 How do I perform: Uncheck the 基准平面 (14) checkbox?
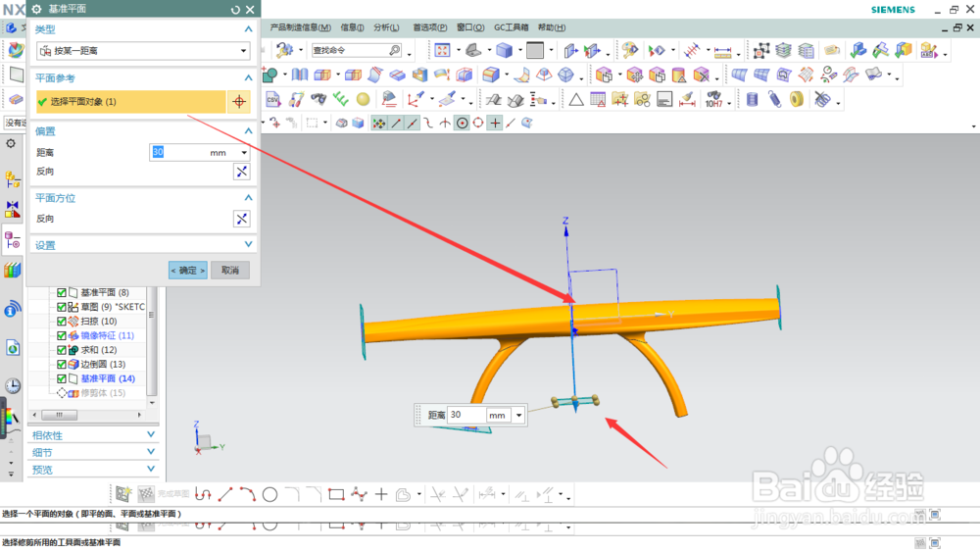(61, 378)
